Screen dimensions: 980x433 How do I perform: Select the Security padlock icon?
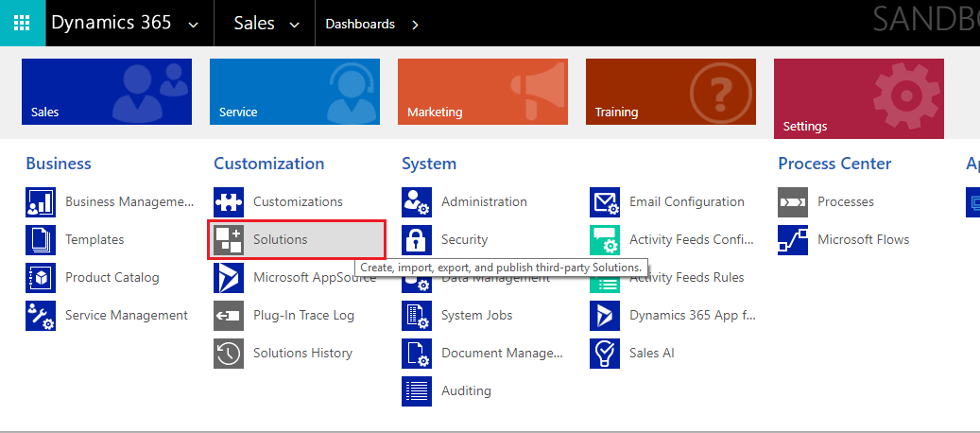(x=417, y=240)
